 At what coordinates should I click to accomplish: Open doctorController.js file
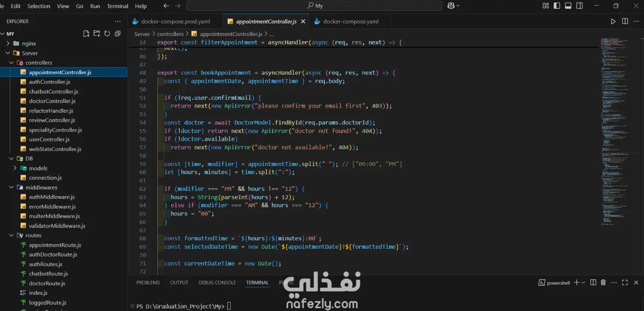(x=52, y=101)
